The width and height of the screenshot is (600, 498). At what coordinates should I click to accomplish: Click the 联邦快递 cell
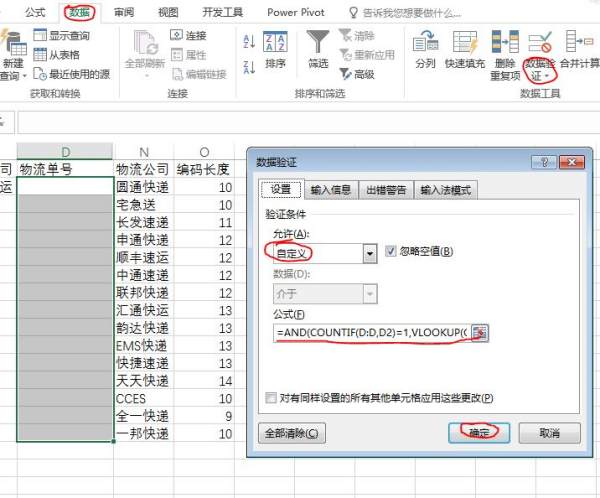click(144, 292)
